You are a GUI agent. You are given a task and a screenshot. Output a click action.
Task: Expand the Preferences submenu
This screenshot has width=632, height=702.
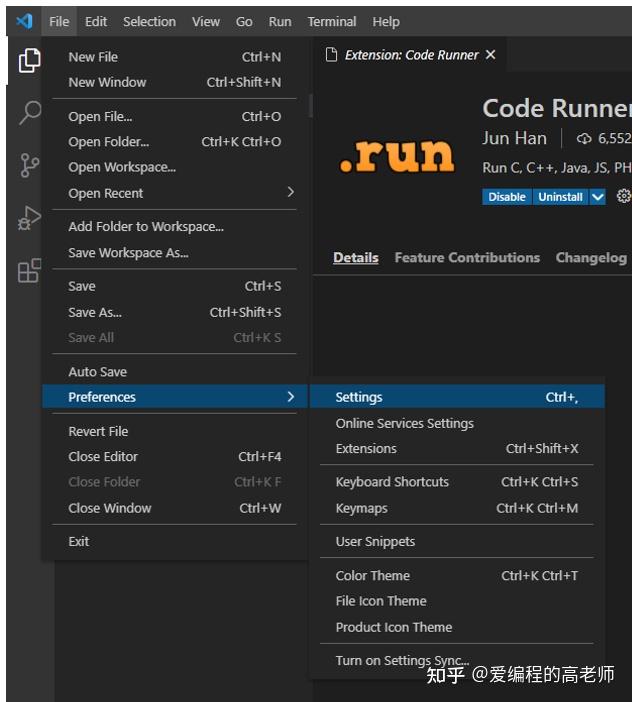(175, 397)
